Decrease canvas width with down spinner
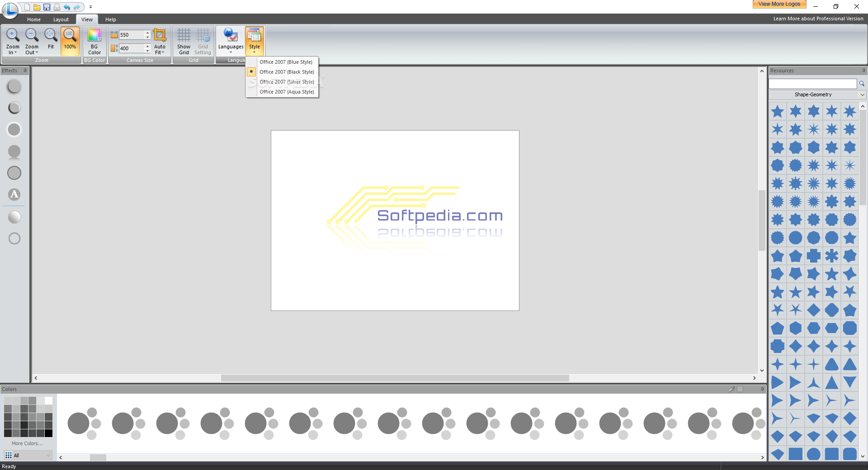The height and width of the screenshot is (470, 868). tap(147, 37)
